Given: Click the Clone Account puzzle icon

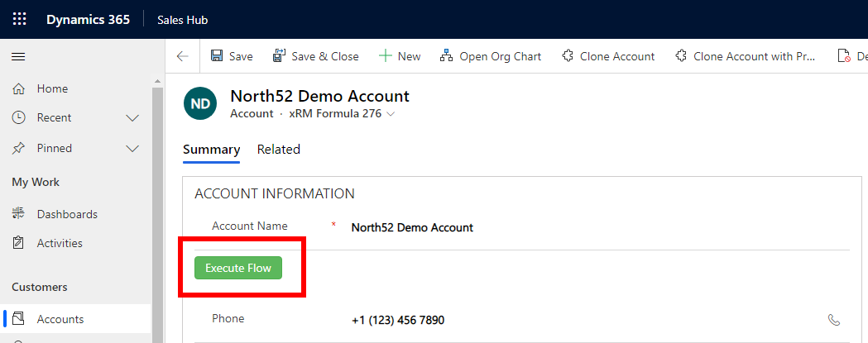Looking at the screenshot, I should [568, 56].
